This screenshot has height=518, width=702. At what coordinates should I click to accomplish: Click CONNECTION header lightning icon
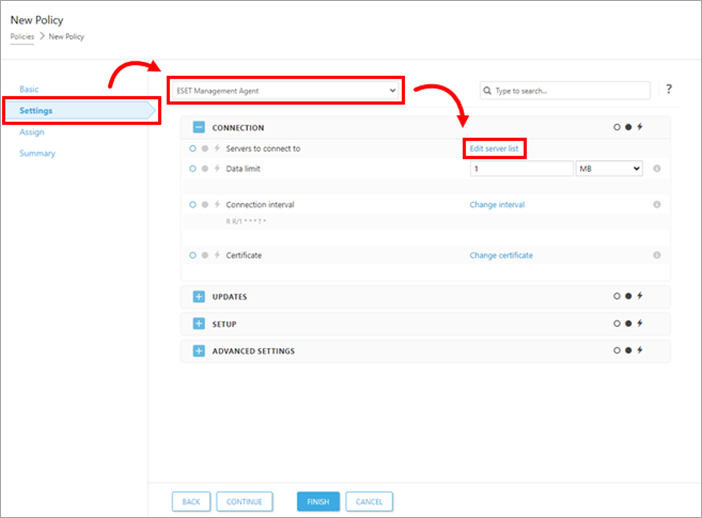pos(640,127)
